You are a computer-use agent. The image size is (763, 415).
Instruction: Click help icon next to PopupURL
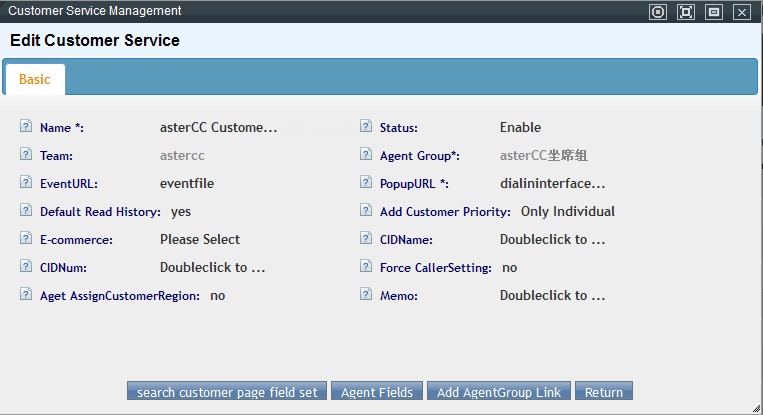(366, 183)
